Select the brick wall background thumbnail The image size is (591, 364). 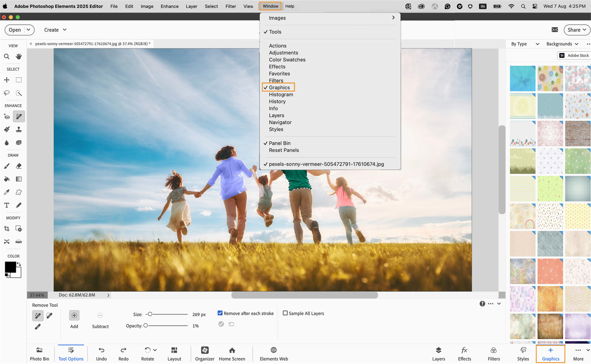point(577,133)
